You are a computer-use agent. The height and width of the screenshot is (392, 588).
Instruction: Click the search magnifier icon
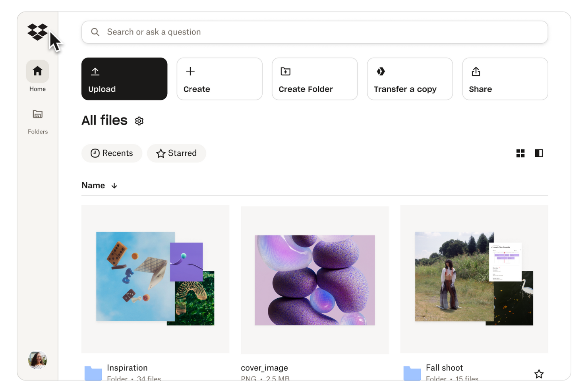(95, 32)
